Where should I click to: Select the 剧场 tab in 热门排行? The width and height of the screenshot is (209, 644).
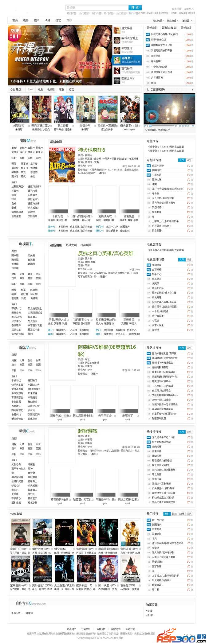pos(174,513)
